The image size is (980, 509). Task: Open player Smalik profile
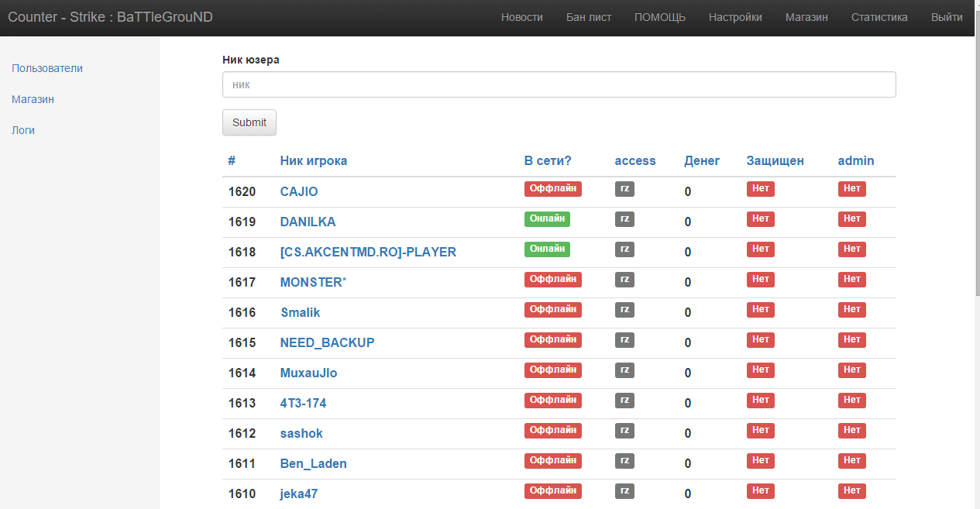point(301,312)
